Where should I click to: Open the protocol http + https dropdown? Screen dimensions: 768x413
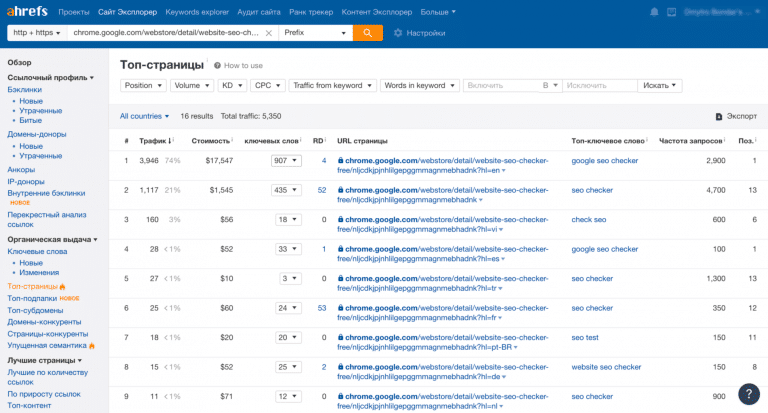click(x=37, y=33)
